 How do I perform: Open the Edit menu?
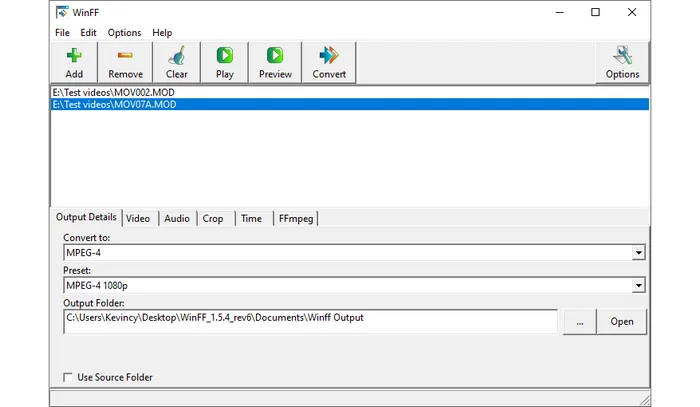(x=89, y=33)
